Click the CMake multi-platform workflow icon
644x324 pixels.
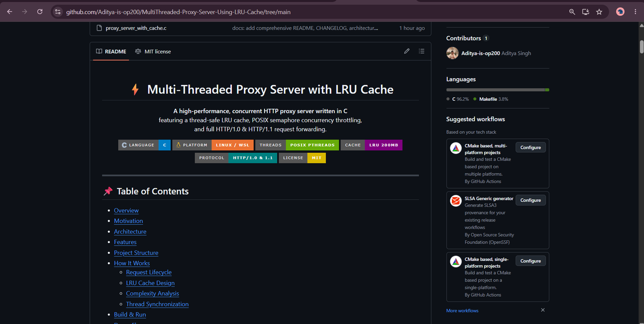[x=455, y=148]
